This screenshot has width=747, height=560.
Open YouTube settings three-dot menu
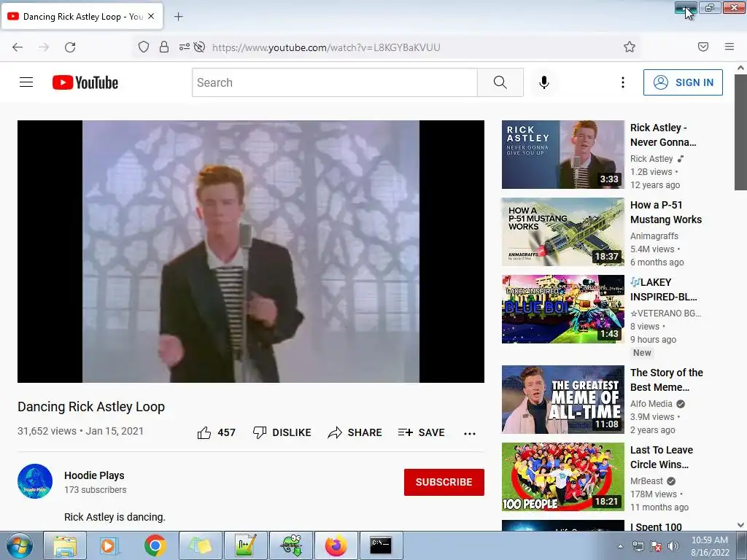[623, 82]
